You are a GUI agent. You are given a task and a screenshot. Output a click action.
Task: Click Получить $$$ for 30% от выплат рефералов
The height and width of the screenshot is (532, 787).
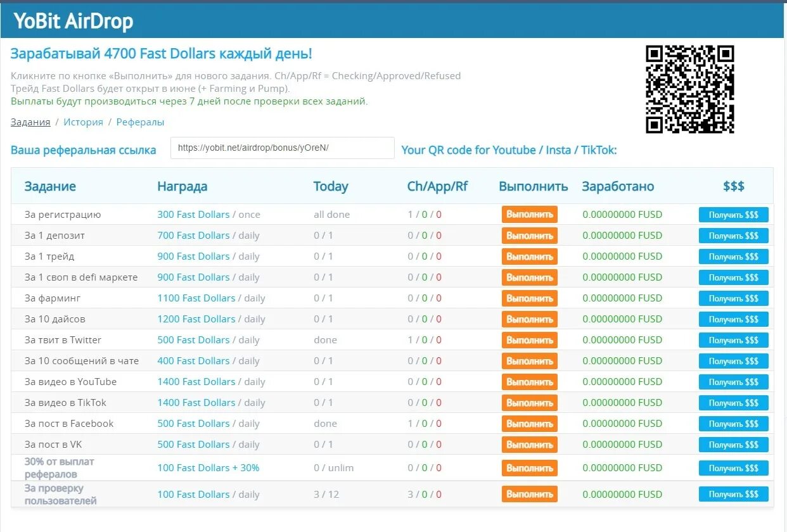click(734, 468)
